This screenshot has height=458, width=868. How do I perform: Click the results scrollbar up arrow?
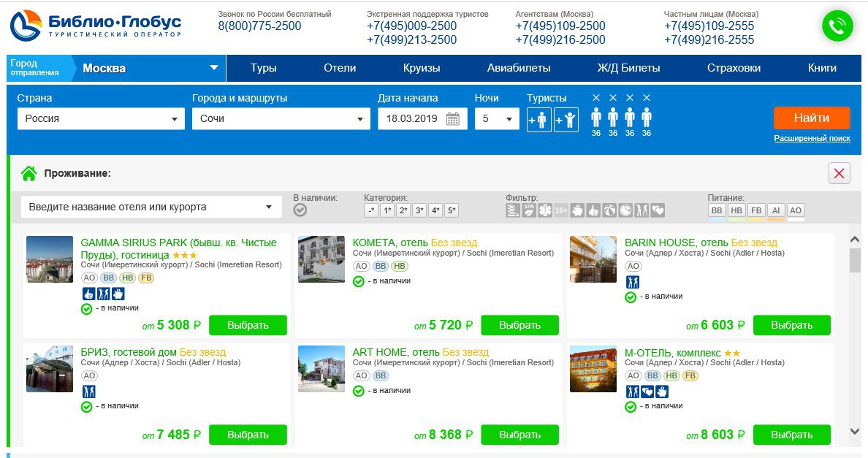point(855,240)
